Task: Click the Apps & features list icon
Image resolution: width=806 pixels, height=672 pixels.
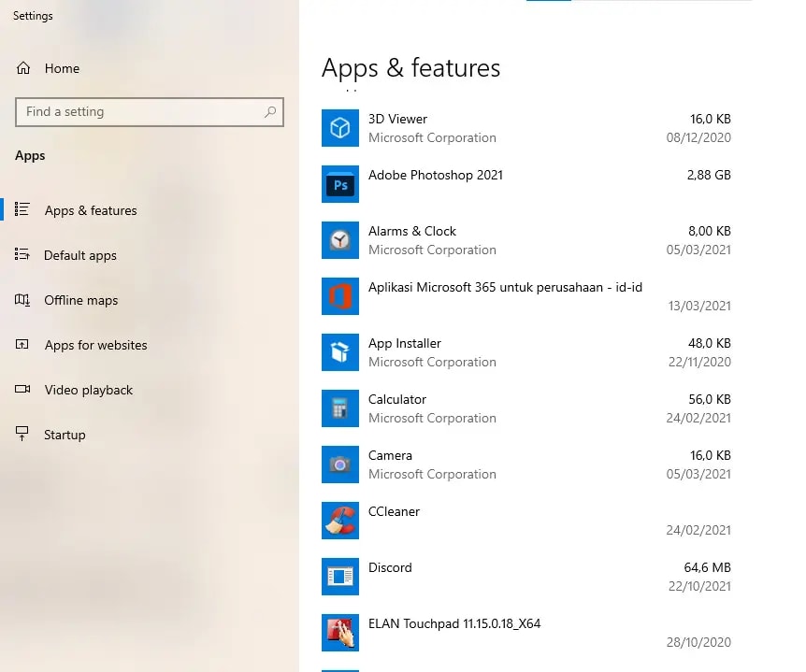Action: coord(22,209)
